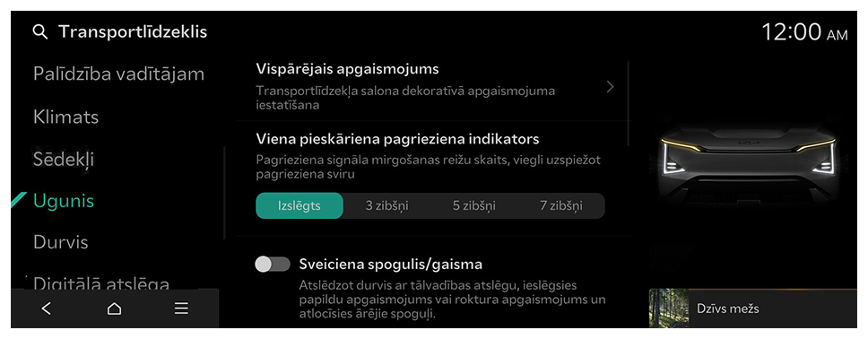Click the sidebar menu scrollbar
868x339 pixels.
coord(224,193)
